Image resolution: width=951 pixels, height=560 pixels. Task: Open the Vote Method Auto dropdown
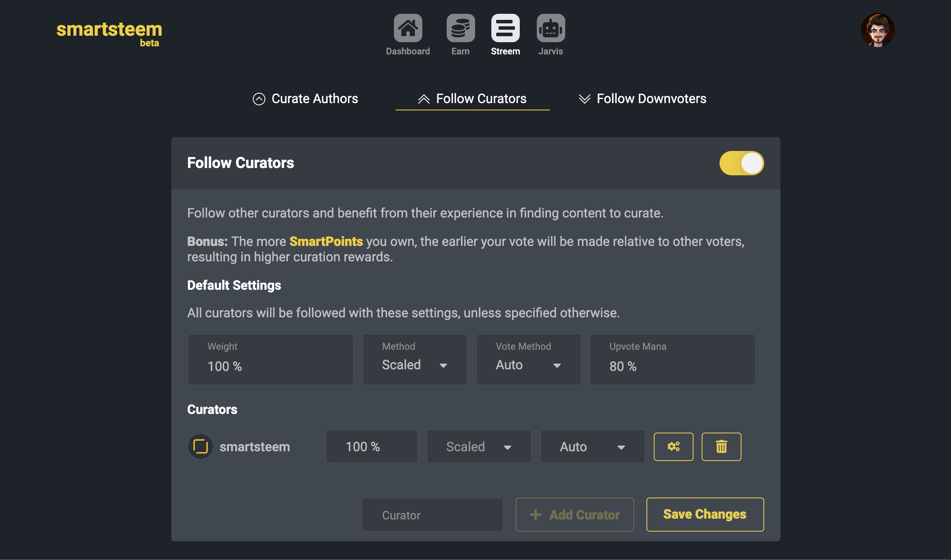528,360
